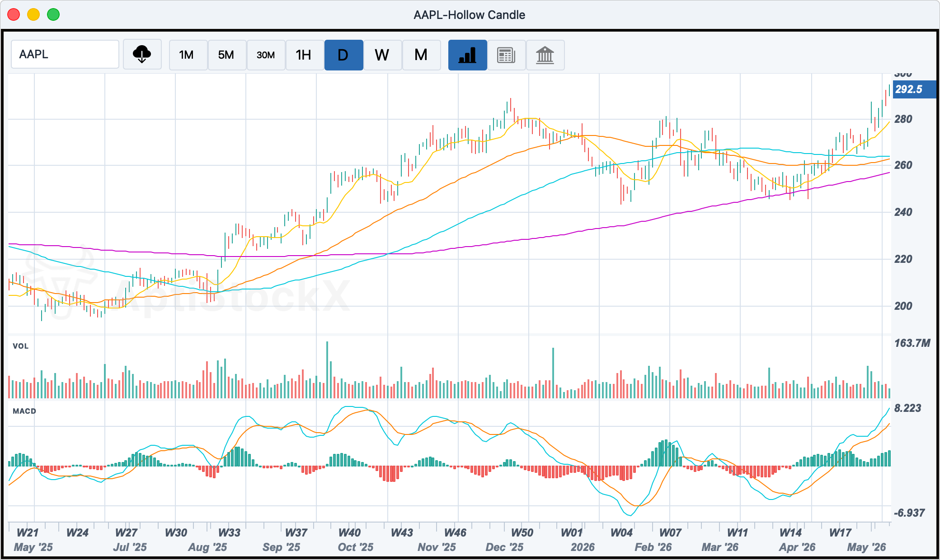
Task: Click the AAPL ticker symbol input field
Action: (x=65, y=54)
